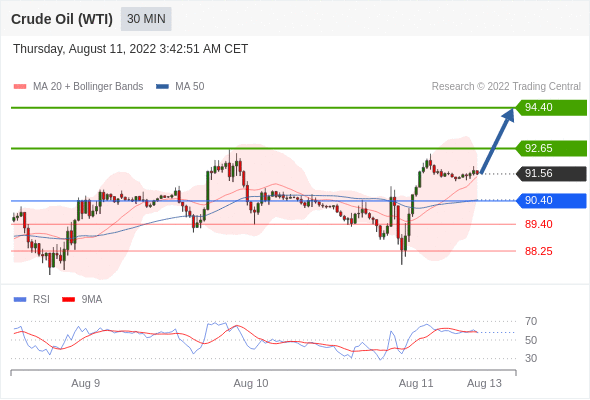Image resolution: width=590 pixels, height=400 pixels.
Task: Click the blue upward forecast arrow
Action: coord(497,141)
